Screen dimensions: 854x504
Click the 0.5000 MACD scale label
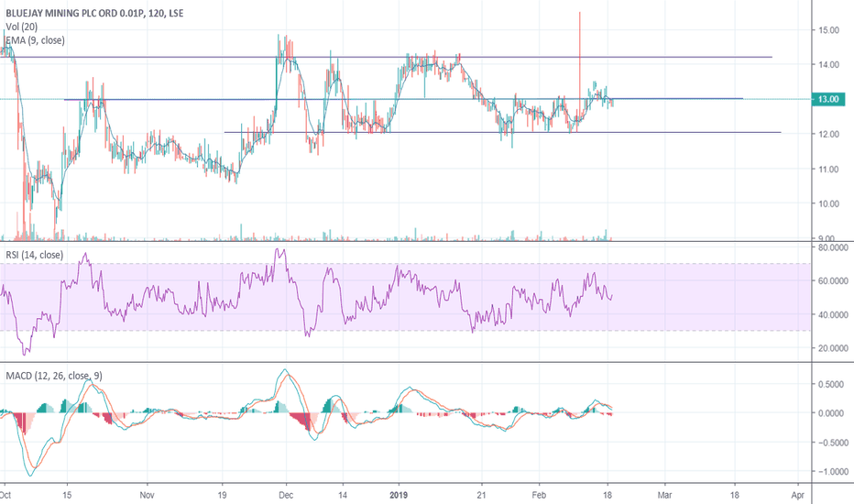click(831, 384)
